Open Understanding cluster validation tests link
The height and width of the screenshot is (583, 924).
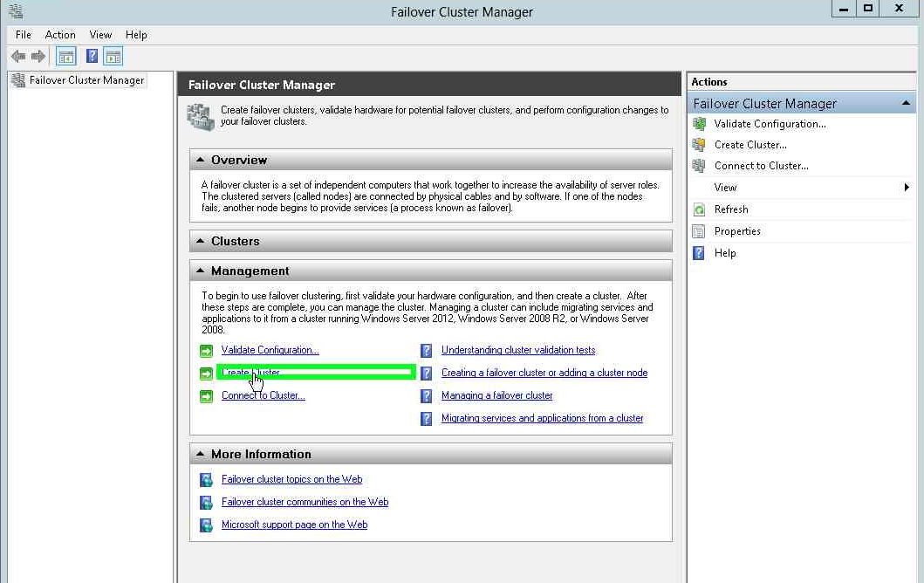[x=518, y=350]
